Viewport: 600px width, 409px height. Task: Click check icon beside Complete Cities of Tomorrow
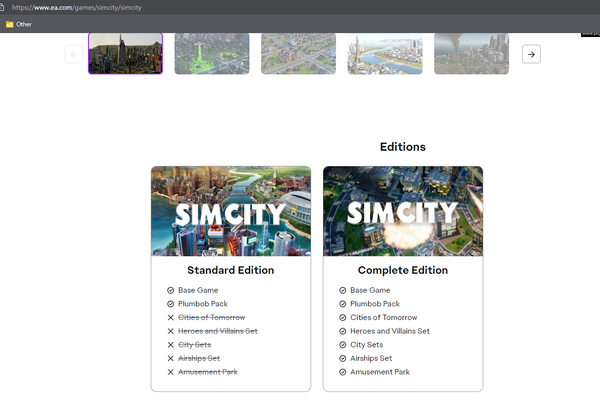342,318
